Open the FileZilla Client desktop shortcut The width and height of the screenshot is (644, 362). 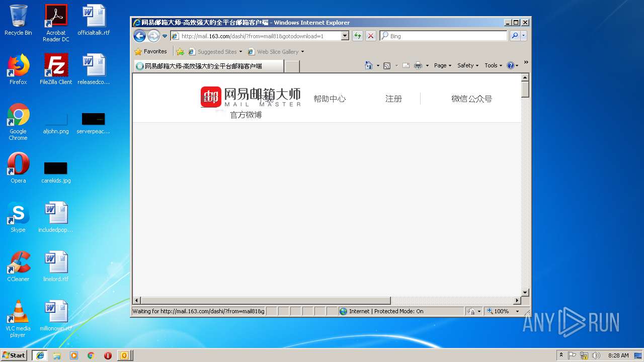(56, 69)
